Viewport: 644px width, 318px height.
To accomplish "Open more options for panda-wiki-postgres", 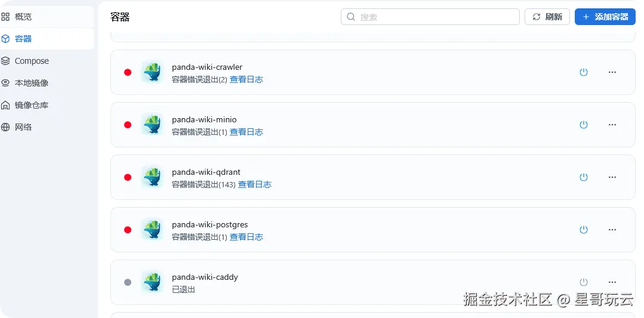I will point(612,230).
